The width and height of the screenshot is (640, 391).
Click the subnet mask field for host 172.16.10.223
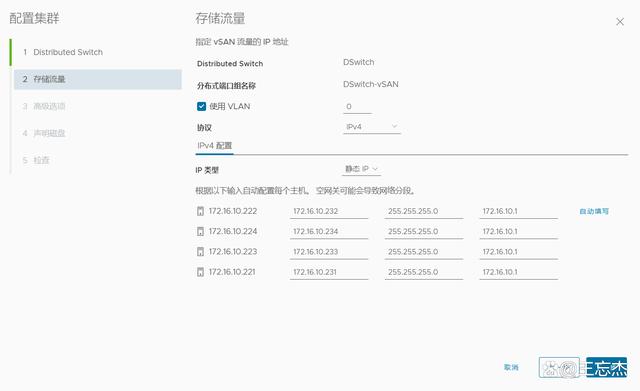pyautogui.click(x=424, y=252)
